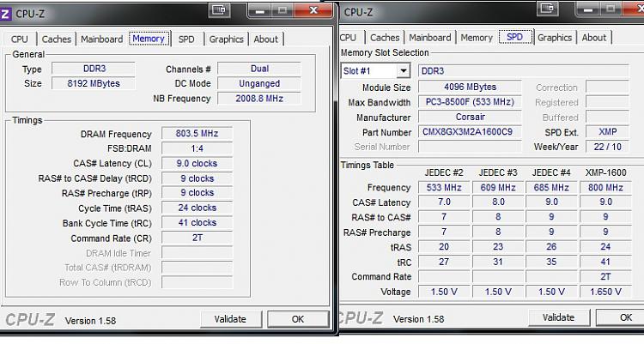This screenshot has width=644, height=344.
Task: Click the JEDEC #4 frequency 685 MHz cell
Action: 551,188
